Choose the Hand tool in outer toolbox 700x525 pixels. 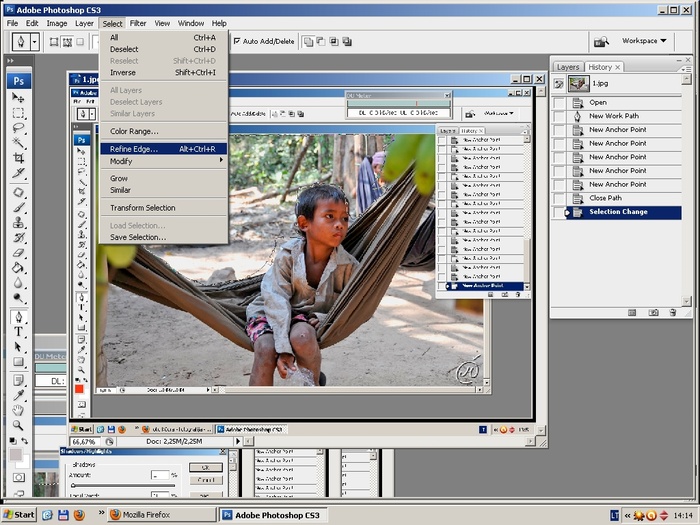point(18,409)
